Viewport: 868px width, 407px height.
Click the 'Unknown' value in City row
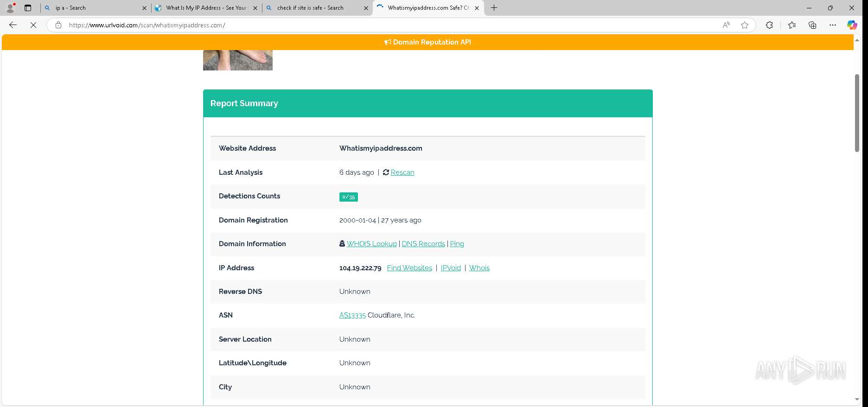(355, 387)
